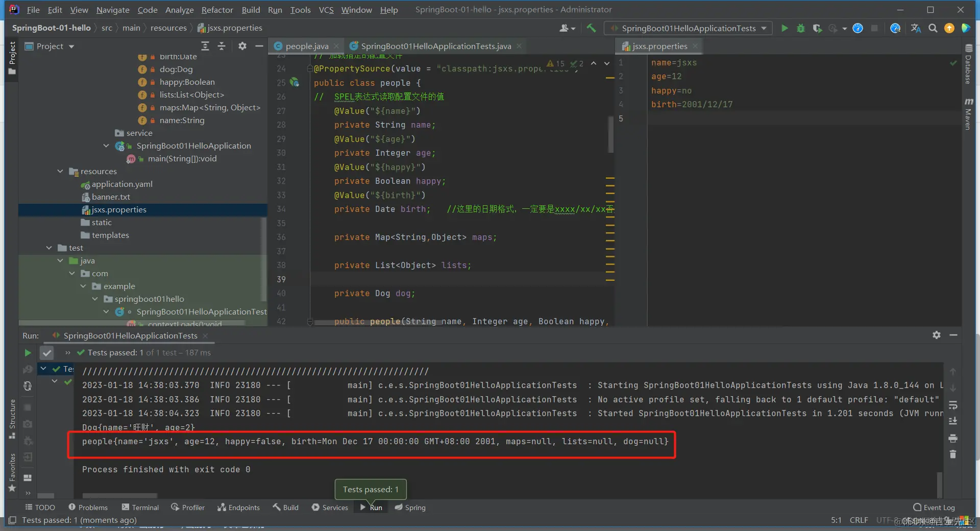Run SpringBoot01HelloApplicationTests with the green play icon
This screenshot has height=531, width=980.
tap(785, 28)
